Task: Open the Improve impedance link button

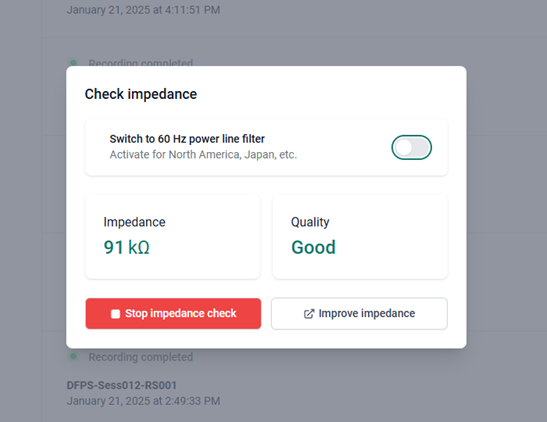Action: pos(359,313)
